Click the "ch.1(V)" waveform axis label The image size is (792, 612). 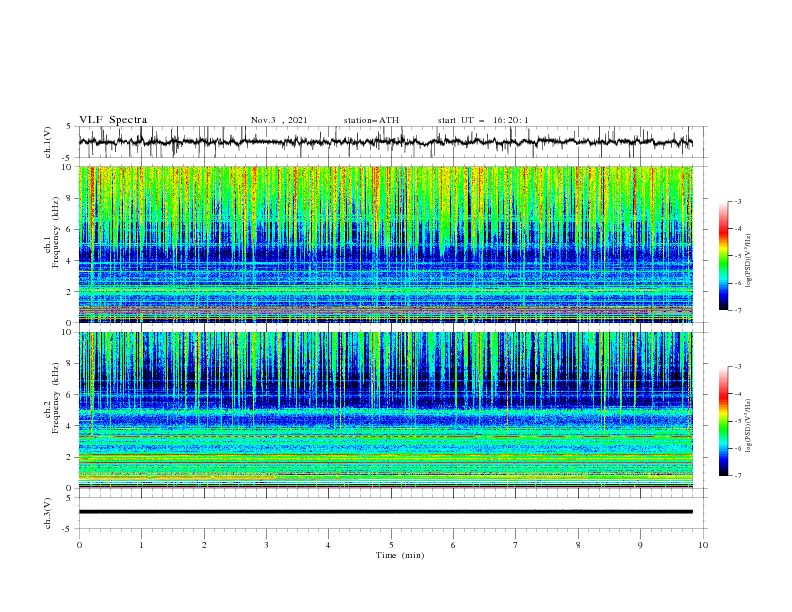[x=48, y=142]
